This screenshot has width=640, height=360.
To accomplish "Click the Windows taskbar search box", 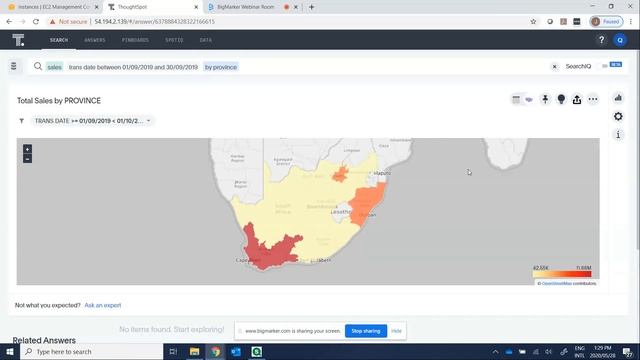I will [92, 351].
